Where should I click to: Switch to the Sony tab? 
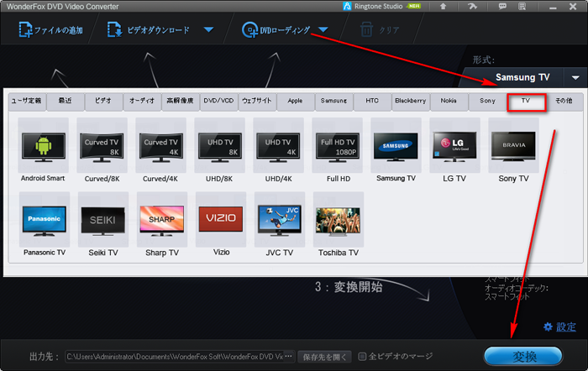(487, 102)
